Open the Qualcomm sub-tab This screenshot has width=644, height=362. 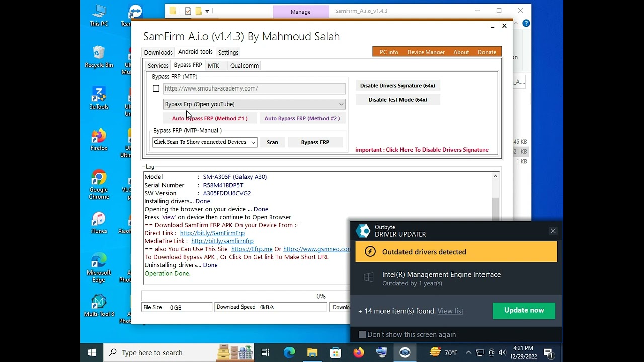point(245,66)
